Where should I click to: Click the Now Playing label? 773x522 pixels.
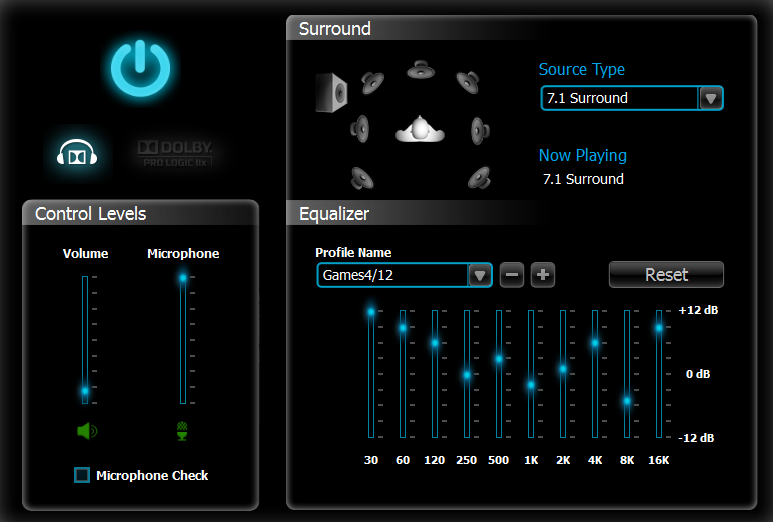[583, 156]
